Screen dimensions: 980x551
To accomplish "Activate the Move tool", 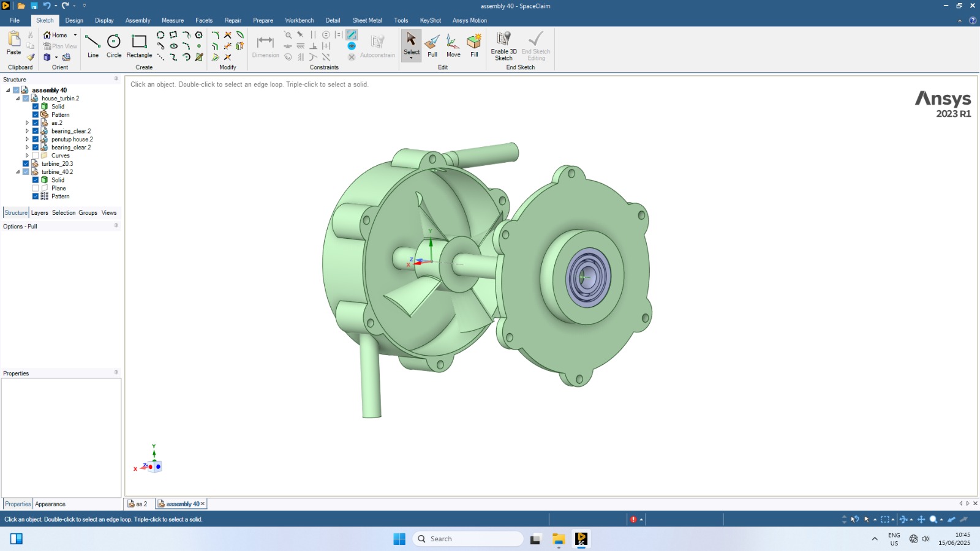I will 453,45.
